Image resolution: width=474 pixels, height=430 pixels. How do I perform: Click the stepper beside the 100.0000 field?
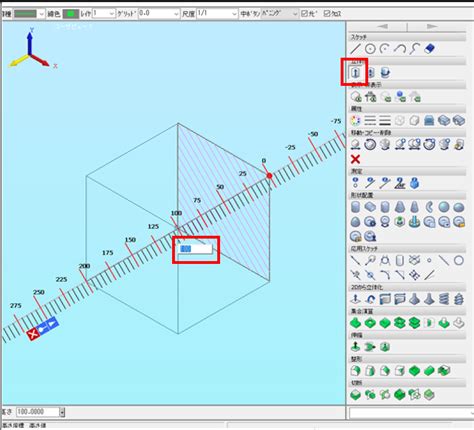tap(62, 412)
